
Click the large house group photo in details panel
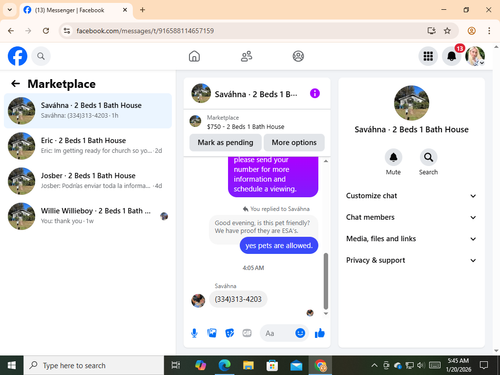411,103
